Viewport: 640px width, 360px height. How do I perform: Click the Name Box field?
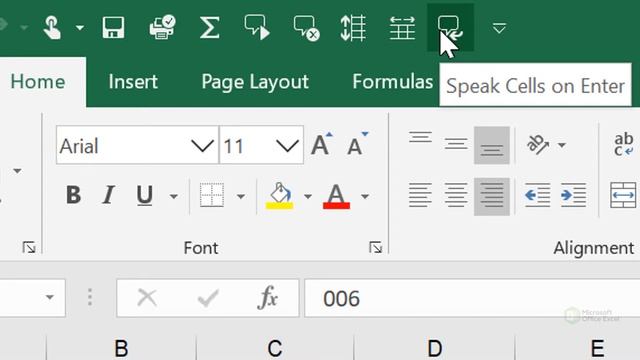tap(33, 298)
